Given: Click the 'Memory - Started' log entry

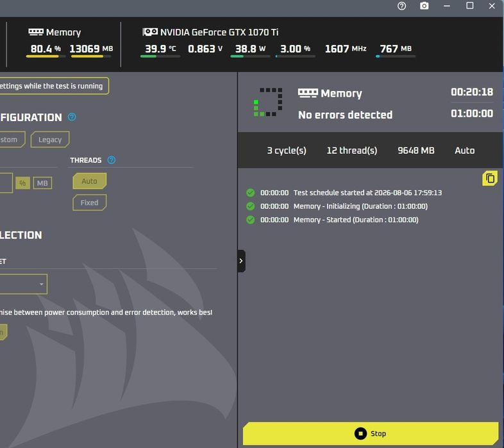Looking at the screenshot, I should [x=356, y=220].
